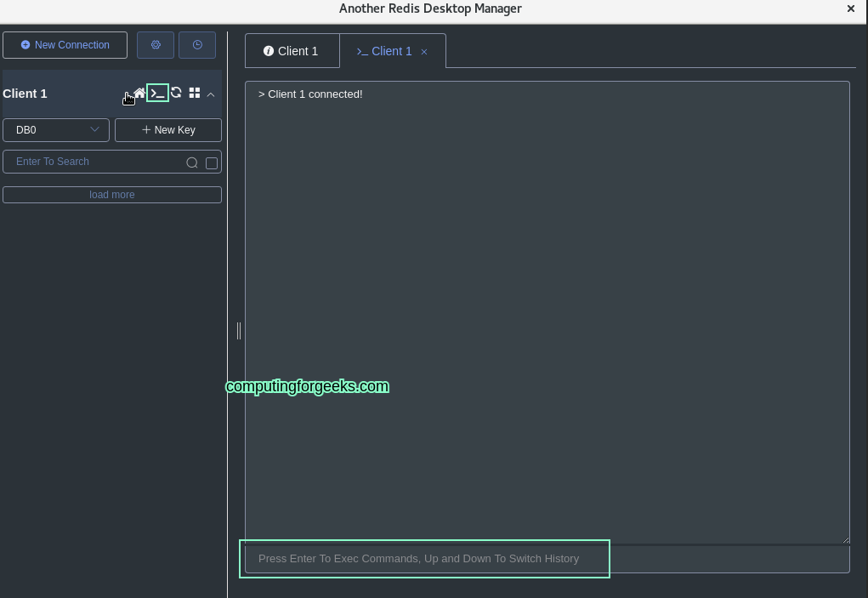Viewport: 868px width, 598px height.
Task: Click the Client 1 connection name
Action: click(x=25, y=94)
